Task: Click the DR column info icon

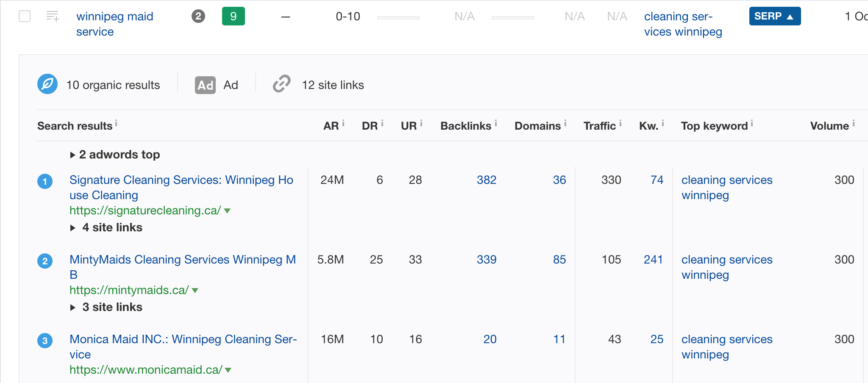Action: (x=382, y=124)
